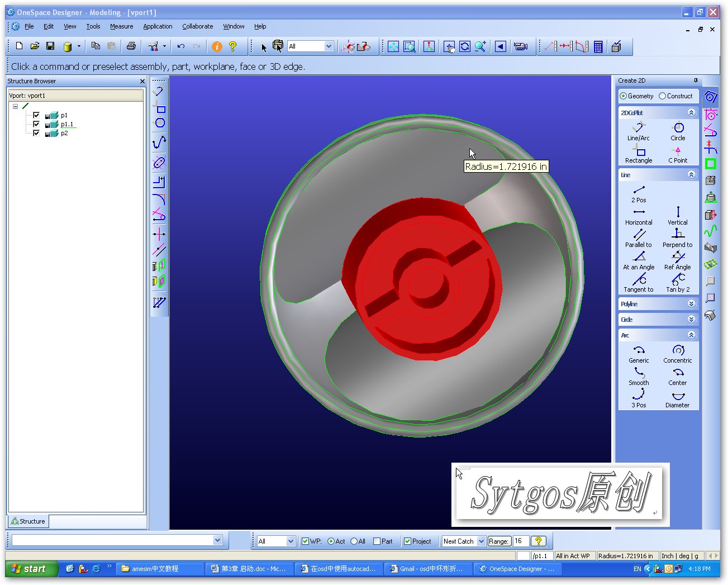Click the yellow cylinder part icon

[68, 46]
